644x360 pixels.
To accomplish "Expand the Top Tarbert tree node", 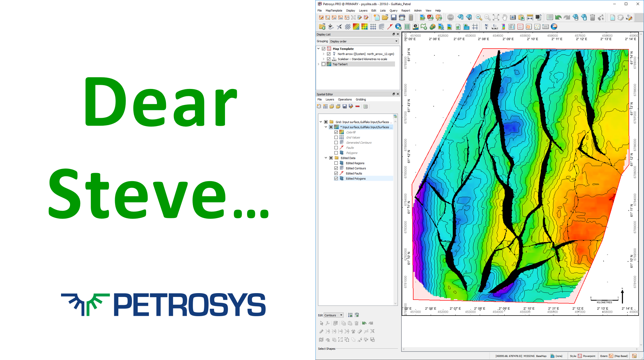I will pos(319,64).
